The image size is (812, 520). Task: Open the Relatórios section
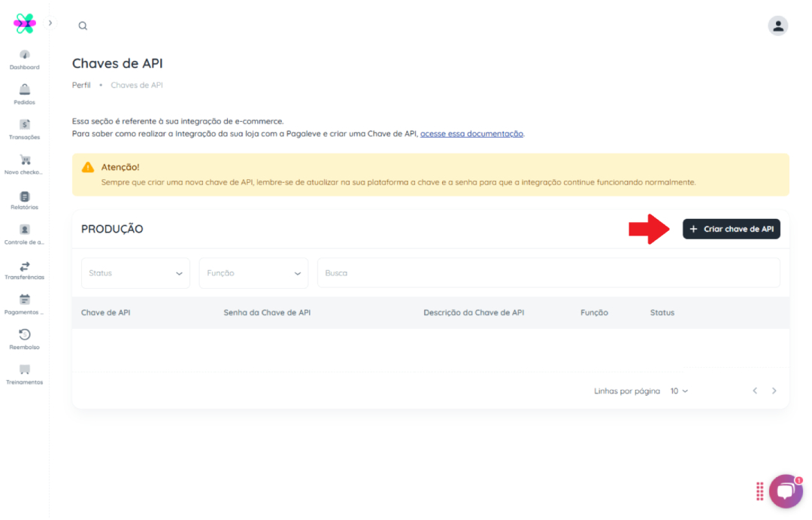(25, 199)
